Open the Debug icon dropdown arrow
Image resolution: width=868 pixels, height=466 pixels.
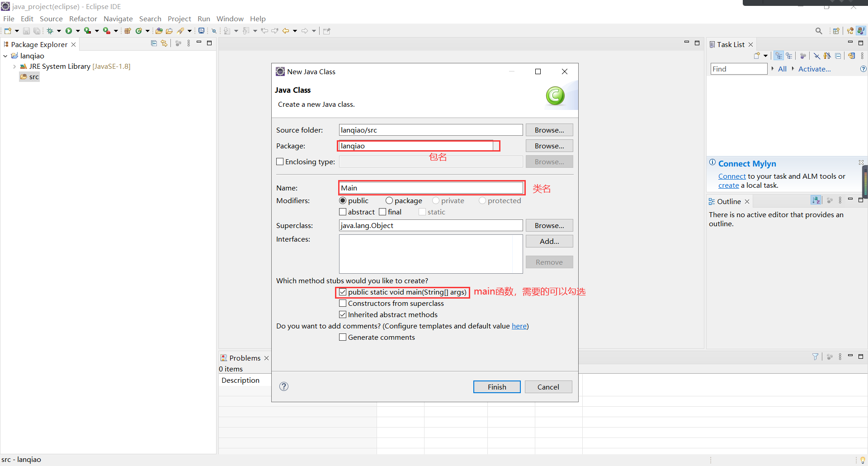coord(59,31)
